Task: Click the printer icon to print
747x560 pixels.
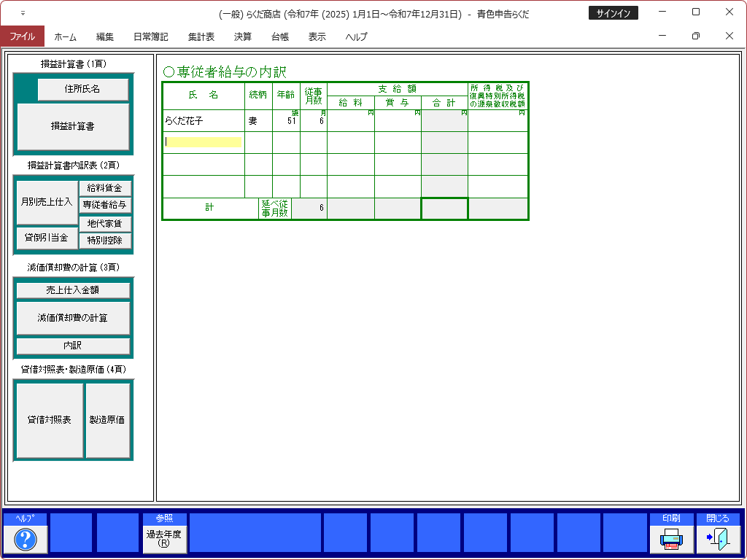Action: pos(671,540)
